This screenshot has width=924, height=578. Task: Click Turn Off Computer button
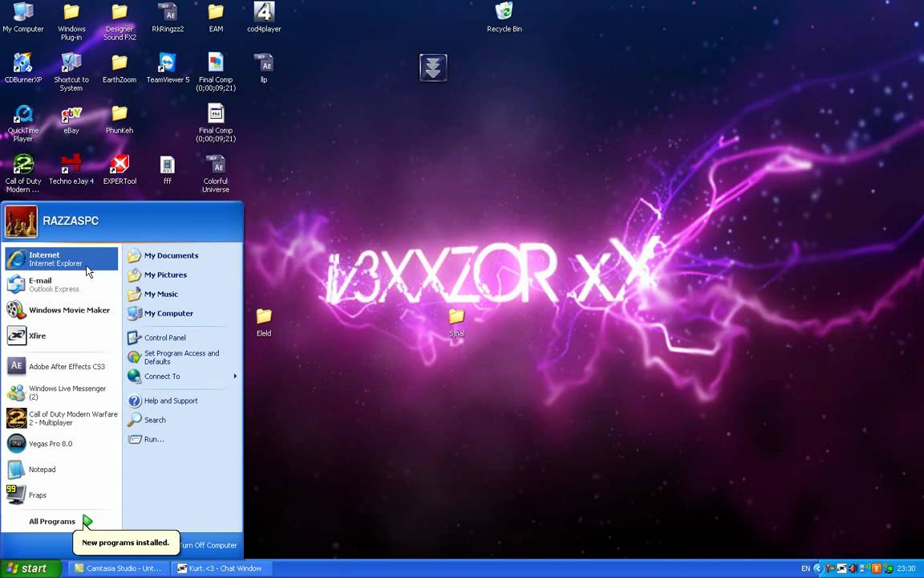(x=208, y=545)
